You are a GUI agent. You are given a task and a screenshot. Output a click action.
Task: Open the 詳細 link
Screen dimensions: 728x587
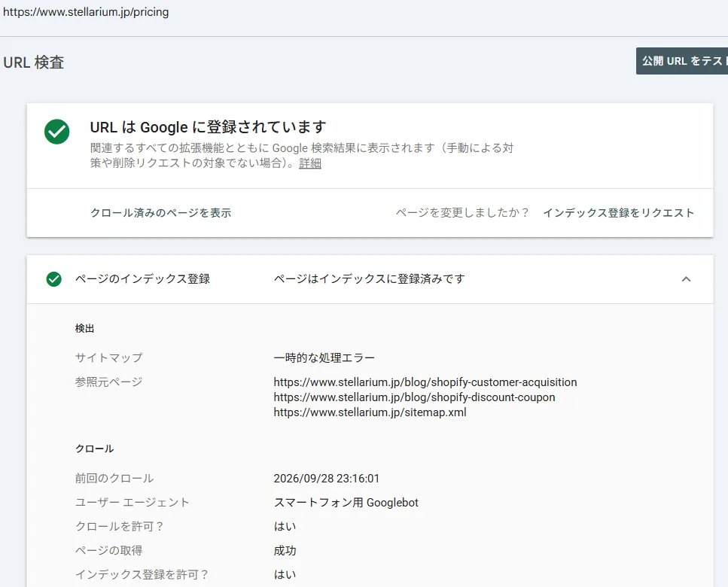pos(310,163)
